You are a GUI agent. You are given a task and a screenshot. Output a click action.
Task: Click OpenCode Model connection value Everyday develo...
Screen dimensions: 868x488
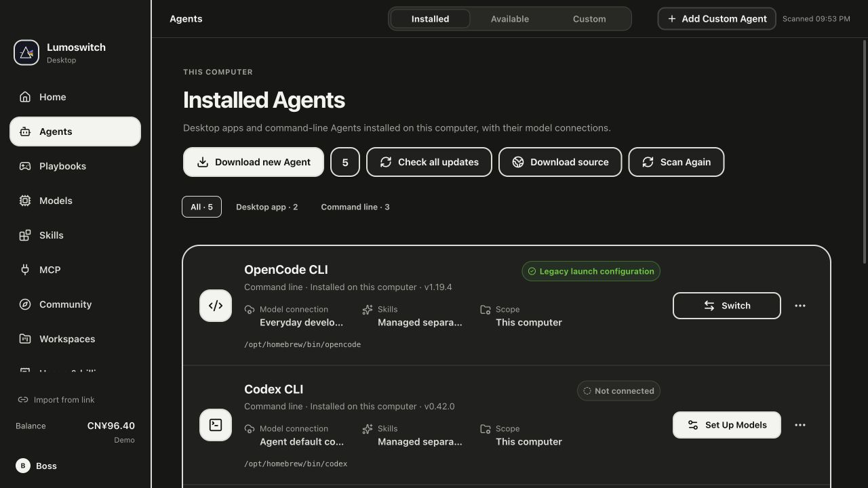click(x=301, y=323)
